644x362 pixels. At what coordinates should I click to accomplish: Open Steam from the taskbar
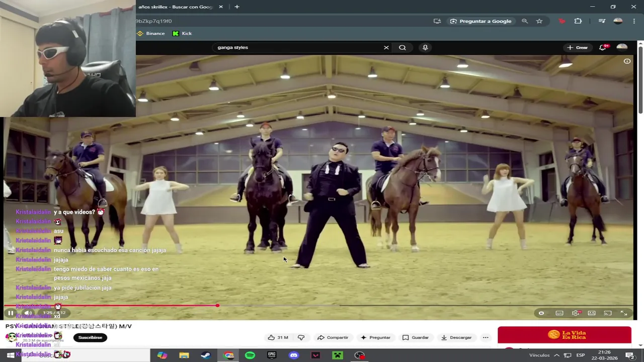tap(206, 355)
